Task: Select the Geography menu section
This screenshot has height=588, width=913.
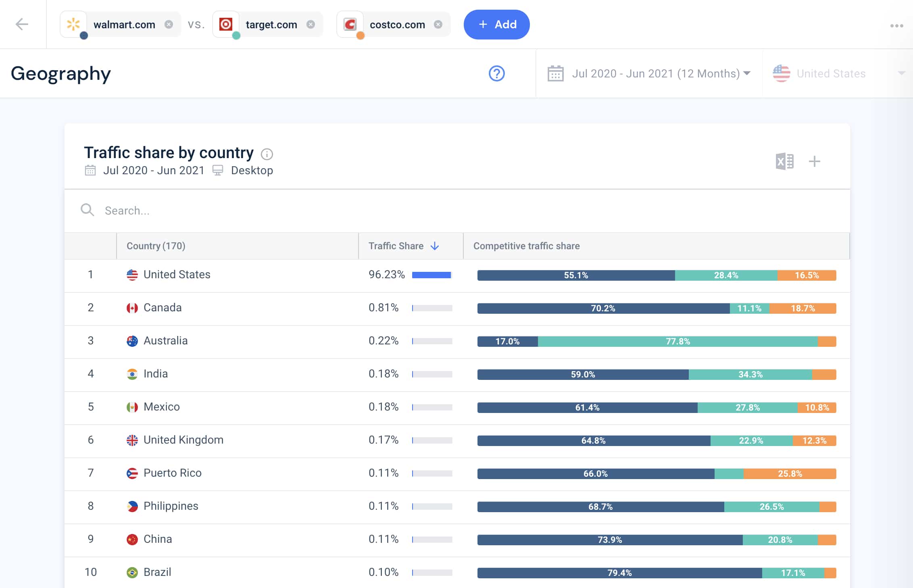Action: click(60, 73)
